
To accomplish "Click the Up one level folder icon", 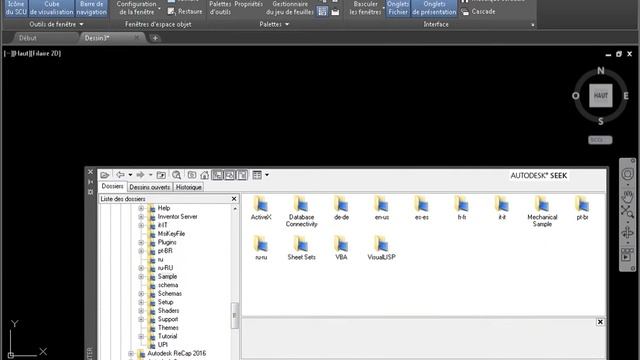I will (161, 175).
